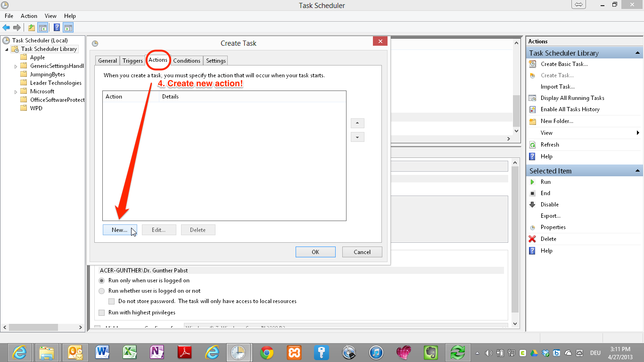Click the red Delete X icon
The image size is (644, 362).
[532, 239]
